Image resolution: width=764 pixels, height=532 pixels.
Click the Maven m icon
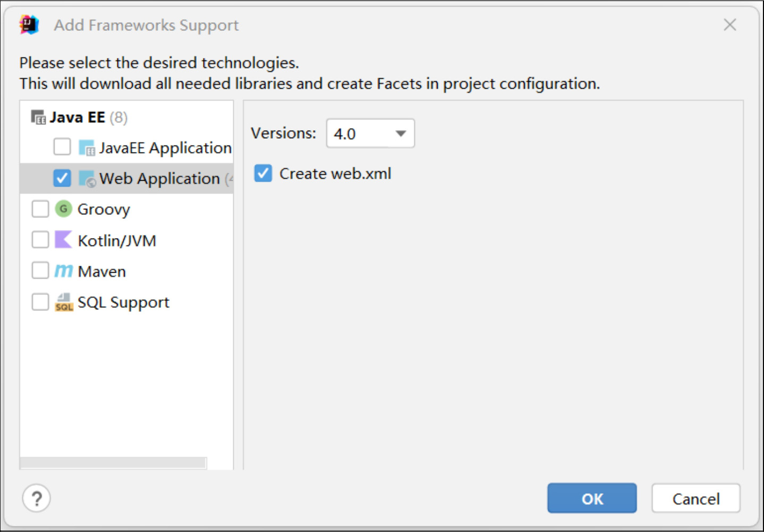(x=63, y=271)
